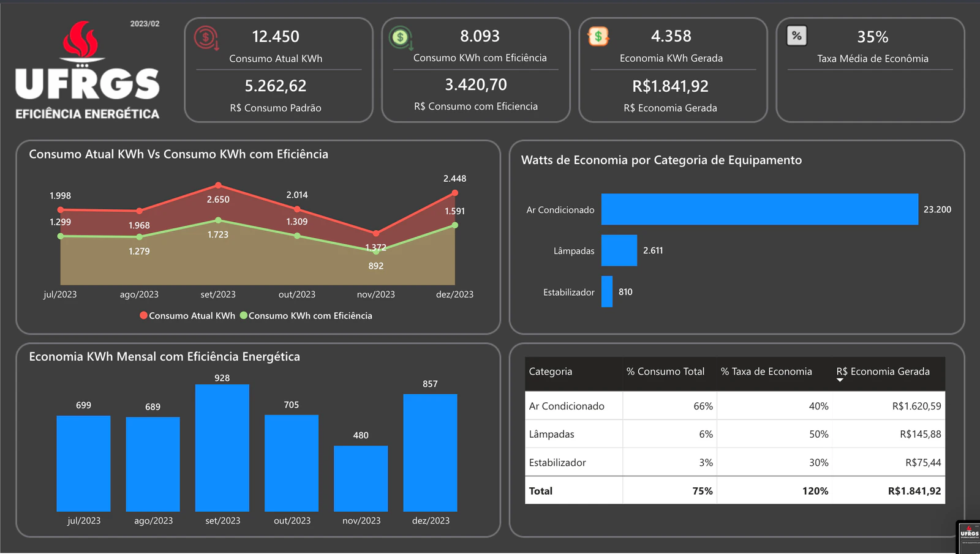This screenshot has height=554, width=980.
Task: Click the 5.262,62 R$ Consumo Padrão value
Action: coord(276,86)
